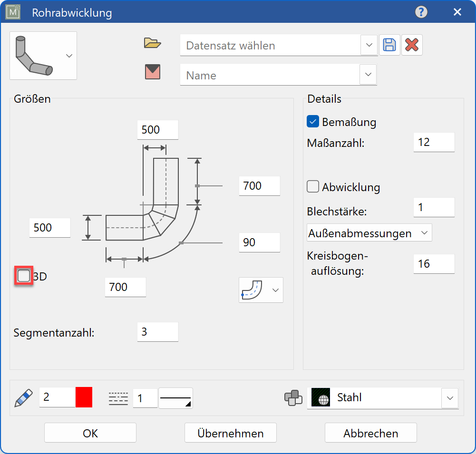Viewport: 476px width, 454px height.
Task: Click the line spacing icon before linetype field
Action: tap(118, 397)
